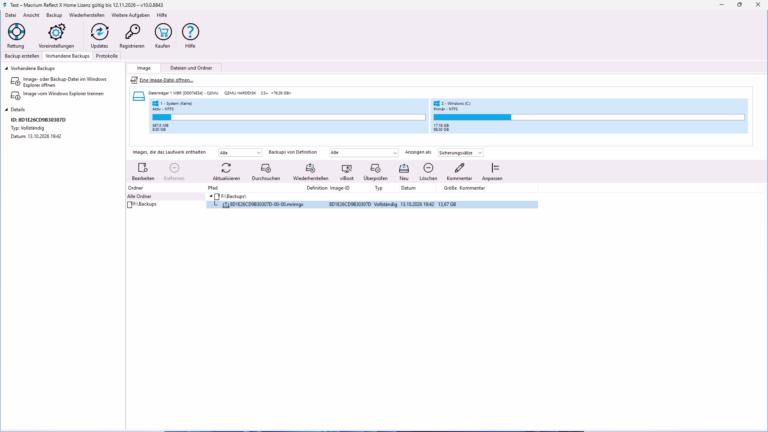
Task: Switch to the Vorhandene Backups tab
Action: tap(68, 56)
